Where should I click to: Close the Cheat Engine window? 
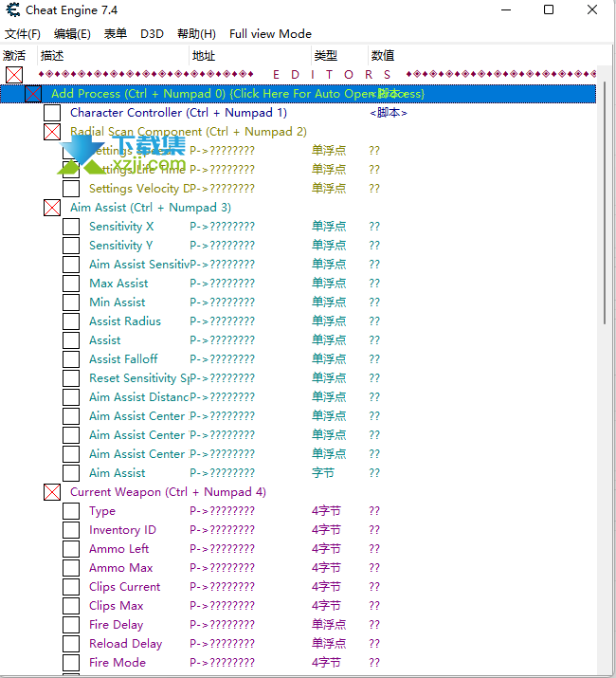pyautogui.click(x=592, y=9)
